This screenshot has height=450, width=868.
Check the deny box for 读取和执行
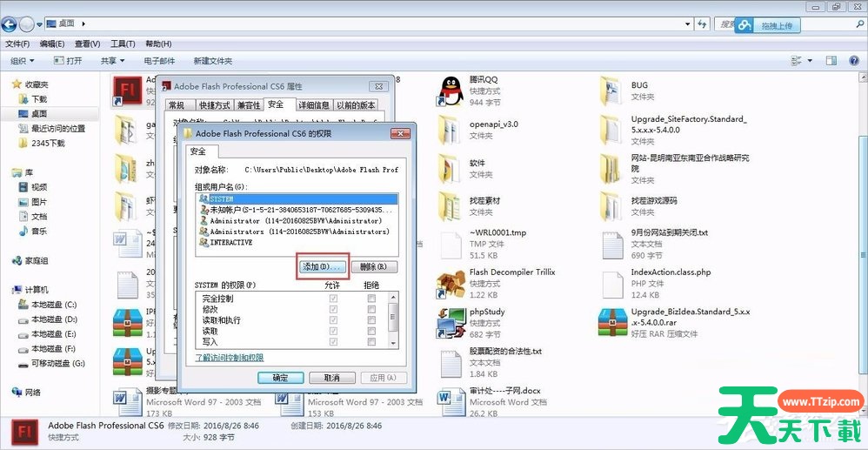pos(371,319)
